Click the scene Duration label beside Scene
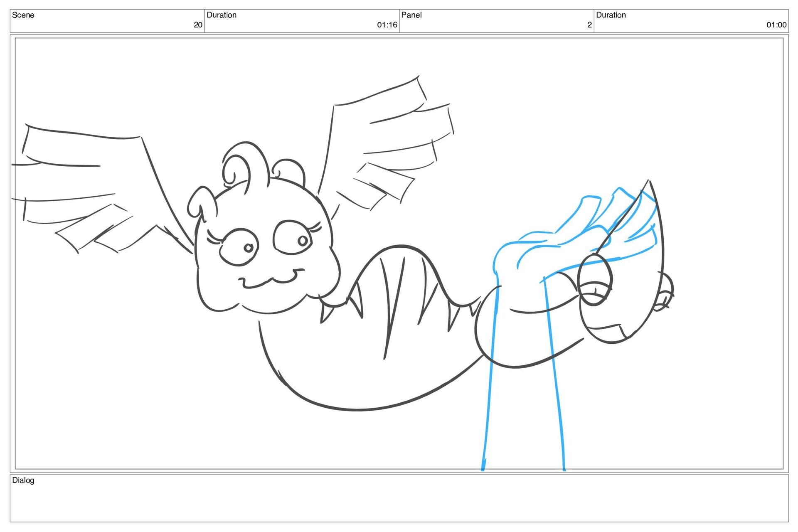798x532 pixels. (x=222, y=15)
